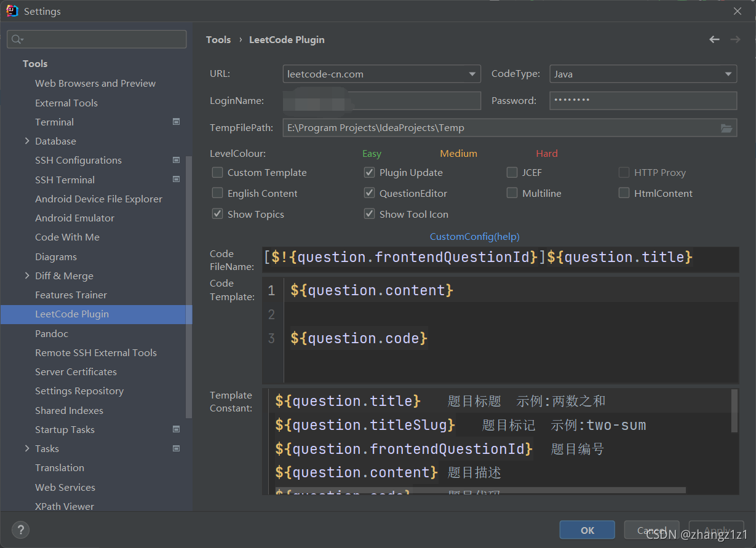Screen dimensions: 756x548
Task: Click the search magnifier icon in sidebar
Action: (17, 39)
